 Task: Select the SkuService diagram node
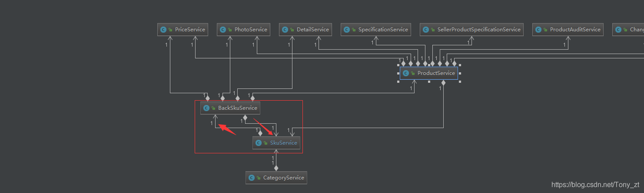click(276, 143)
